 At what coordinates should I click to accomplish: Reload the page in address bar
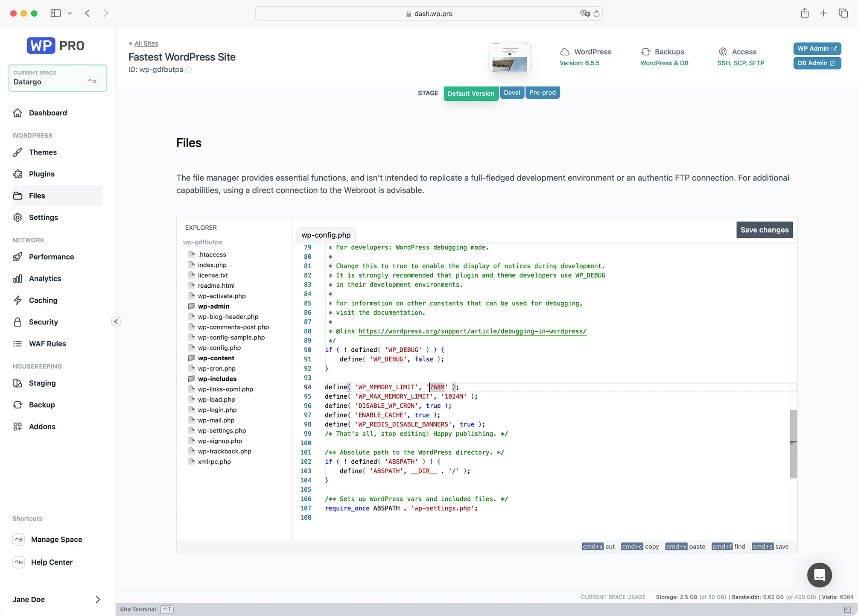[x=596, y=14]
